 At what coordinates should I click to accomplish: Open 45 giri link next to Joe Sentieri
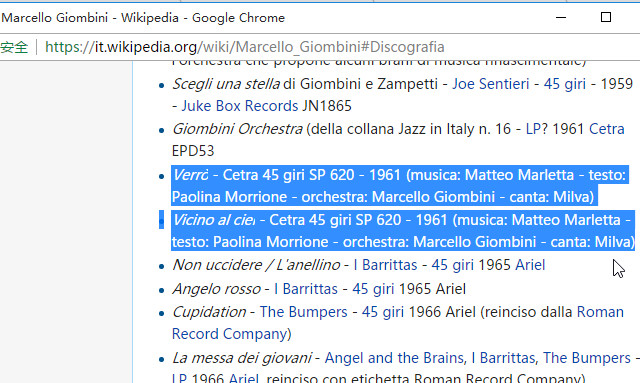[x=564, y=84]
